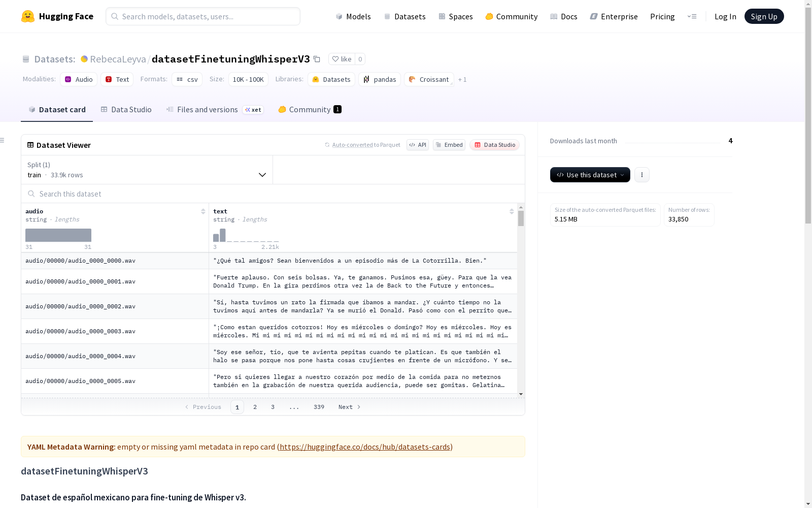
Task: Click the Next page button
Action: (x=350, y=407)
